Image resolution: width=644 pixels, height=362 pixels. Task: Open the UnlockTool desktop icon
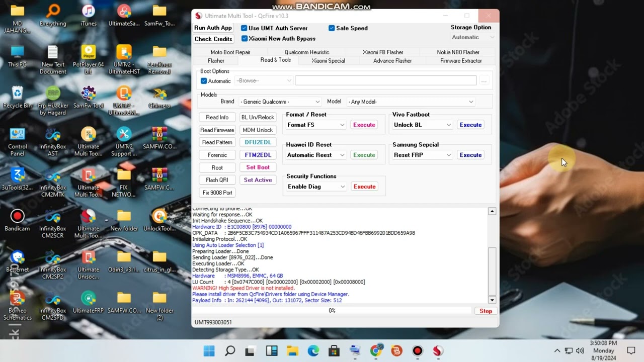click(x=159, y=220)
